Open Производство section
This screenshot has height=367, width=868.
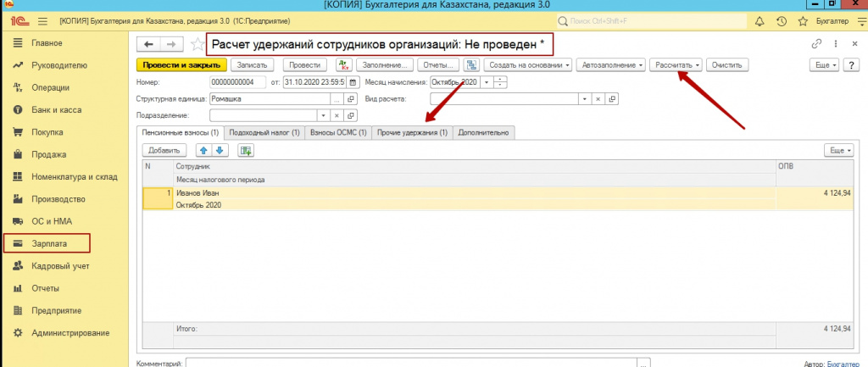pyautogui.click(x=58, y=198)
